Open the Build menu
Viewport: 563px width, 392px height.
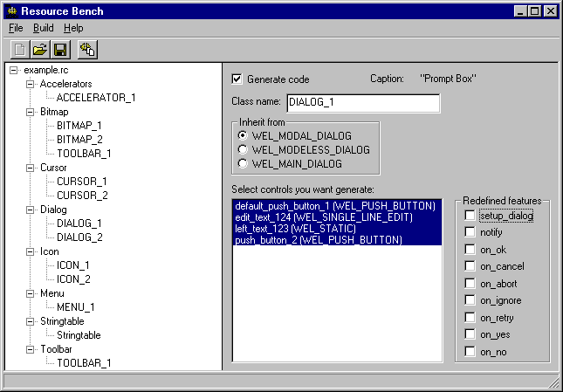43,28
